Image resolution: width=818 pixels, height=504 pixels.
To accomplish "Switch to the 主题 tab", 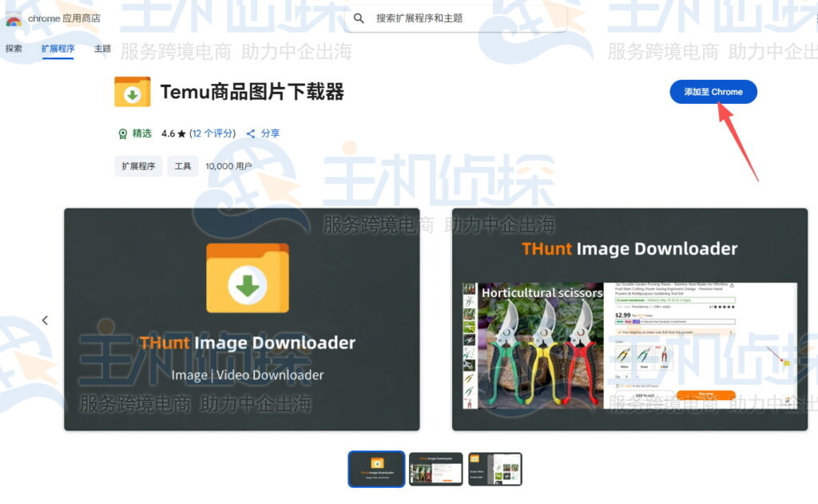I will [x=103, y=48].
